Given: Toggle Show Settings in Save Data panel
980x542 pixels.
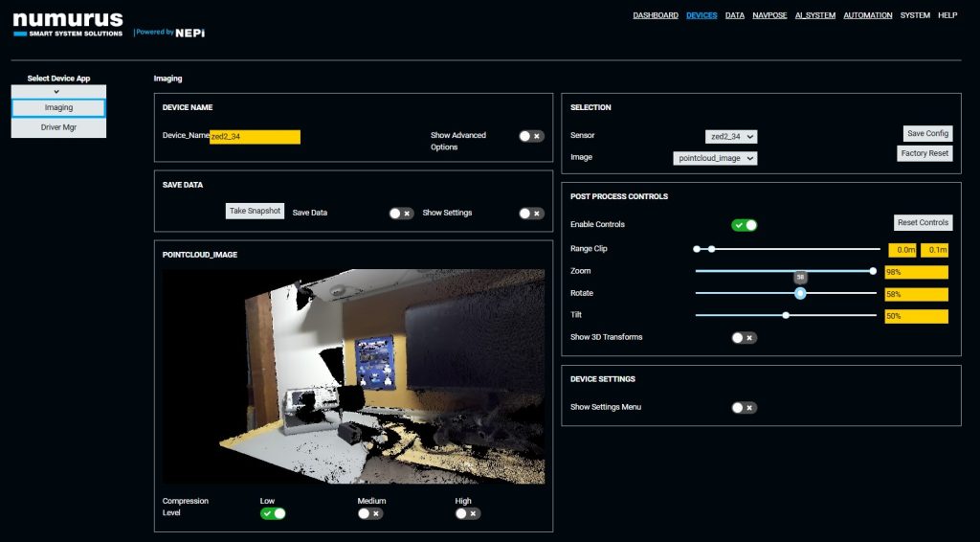Looking at the screenshot, I should pyautogui.click(x=531, y=213).
